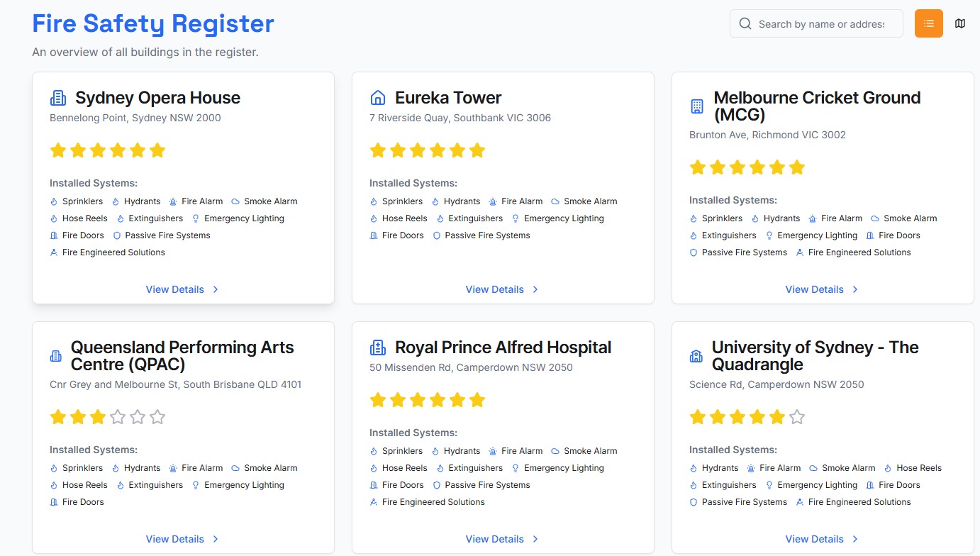Click the chevron beside QPAC View Details
The width and height of the screenshot is (980, 556).
pos(216,539)
